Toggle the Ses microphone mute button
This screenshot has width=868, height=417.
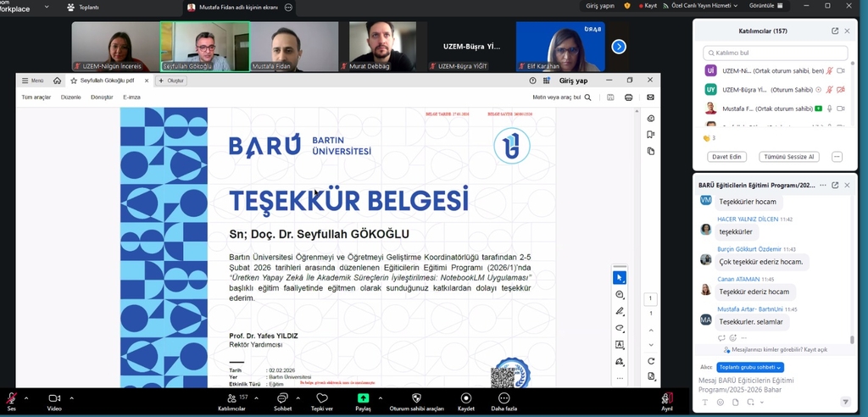click(11, 398)
